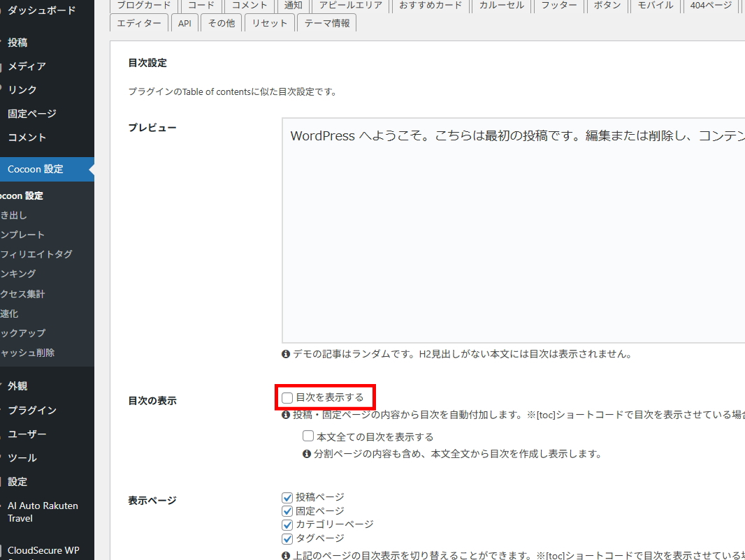Enable the 目次を表示する checkbox
This screenshot has height=560, width=745.
(x=287, y=397)
